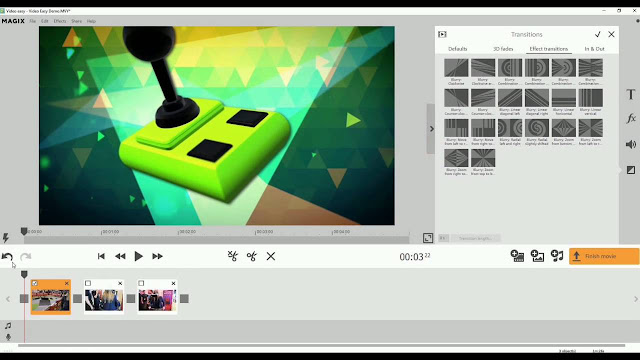The image size is (640, 360).
Task: Apply the transition with the checkmark
Action: 598,34
